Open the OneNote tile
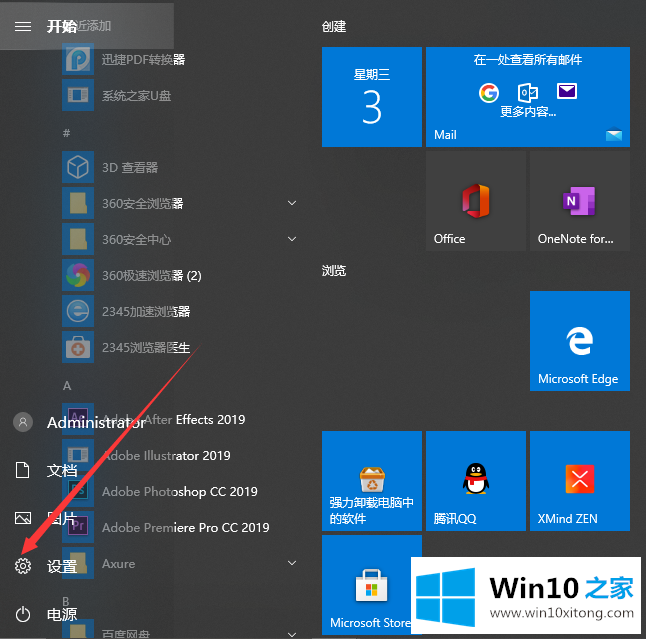This screenshot has width=646, height=639. pos(580,201)
